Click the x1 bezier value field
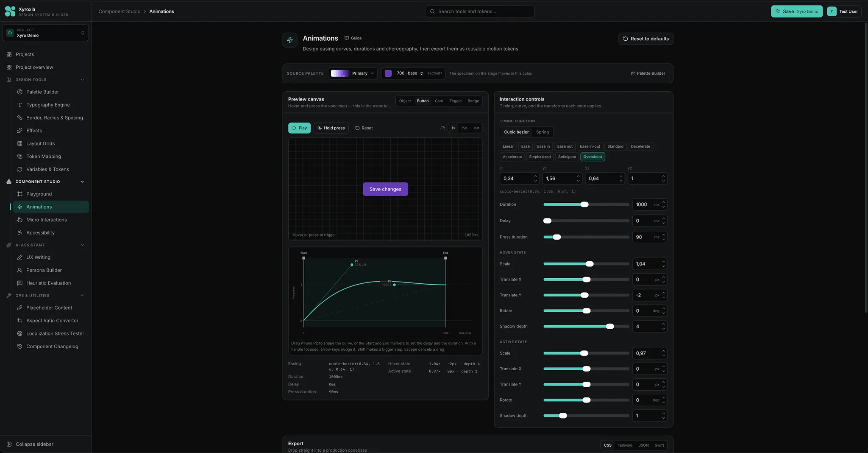This screenshot has height=453, width=868. [x=519, y=179]
